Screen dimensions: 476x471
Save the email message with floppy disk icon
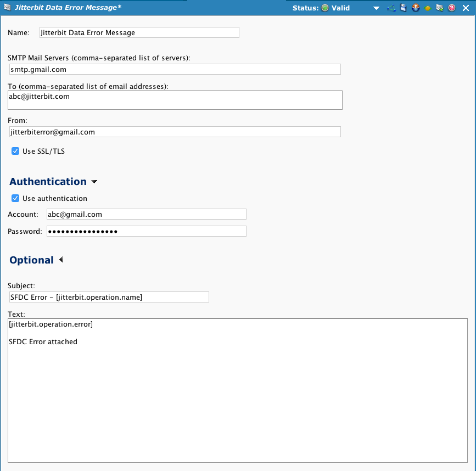pos(403,8)
